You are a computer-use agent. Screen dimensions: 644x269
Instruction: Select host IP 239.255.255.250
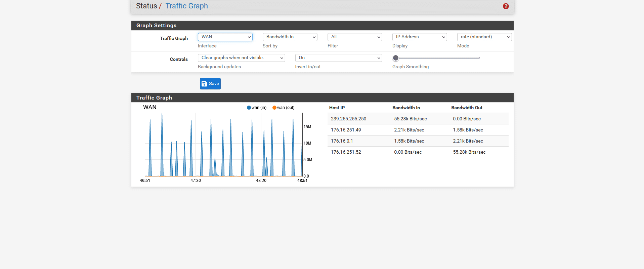point(348,119)
